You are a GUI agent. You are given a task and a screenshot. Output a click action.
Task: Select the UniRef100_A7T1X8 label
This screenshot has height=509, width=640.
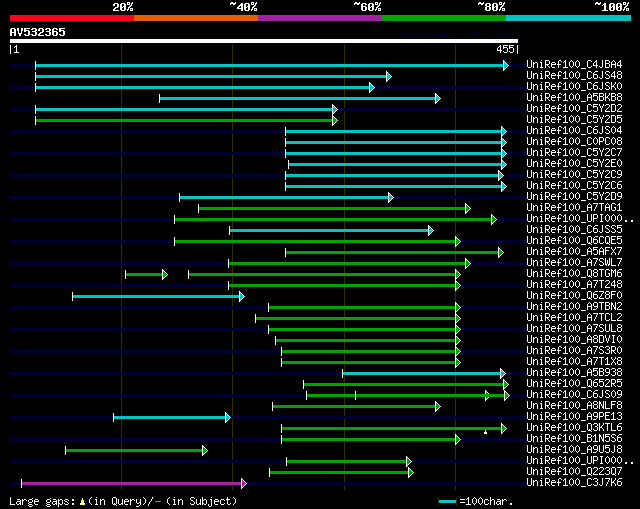(574, 362)
